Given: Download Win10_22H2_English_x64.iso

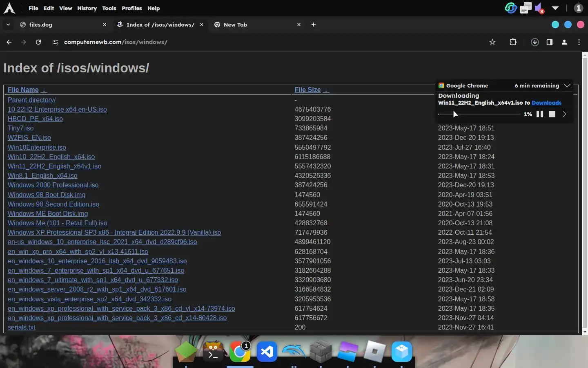Looking at the screenshot, I should 51,157.
